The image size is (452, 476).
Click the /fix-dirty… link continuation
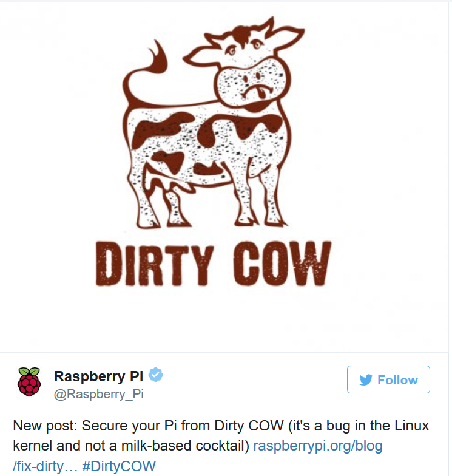[45, 466]
